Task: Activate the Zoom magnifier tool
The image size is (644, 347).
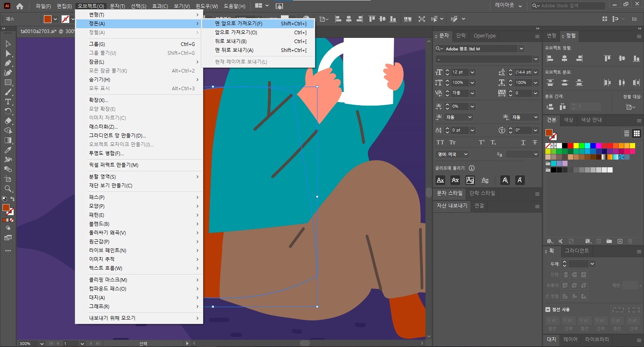Action: pos(8,189)
